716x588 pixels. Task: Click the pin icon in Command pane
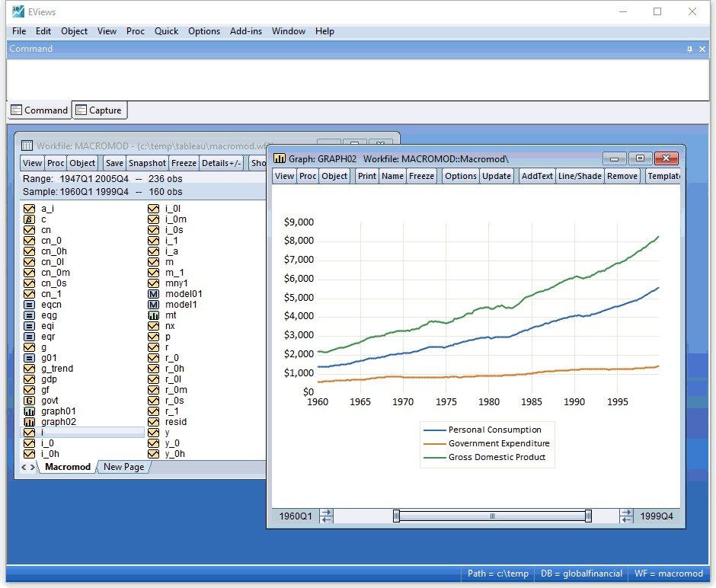[690, 49]
